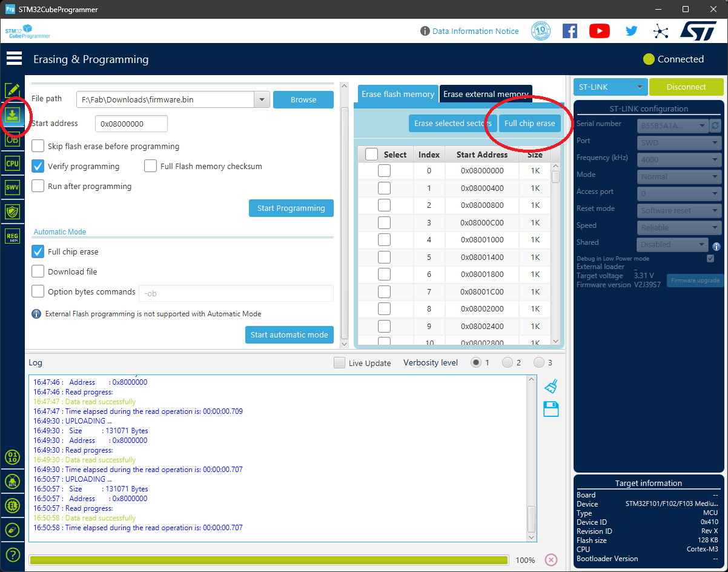Select Erasing & Programming download icon
The image size is (728, 572).
click(12, 115)
